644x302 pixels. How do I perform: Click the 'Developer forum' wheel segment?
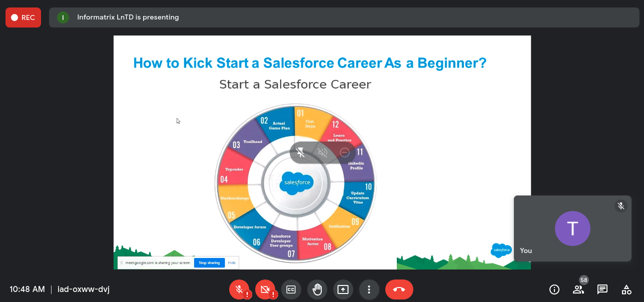pyautogui.click(x=249, y=228)
